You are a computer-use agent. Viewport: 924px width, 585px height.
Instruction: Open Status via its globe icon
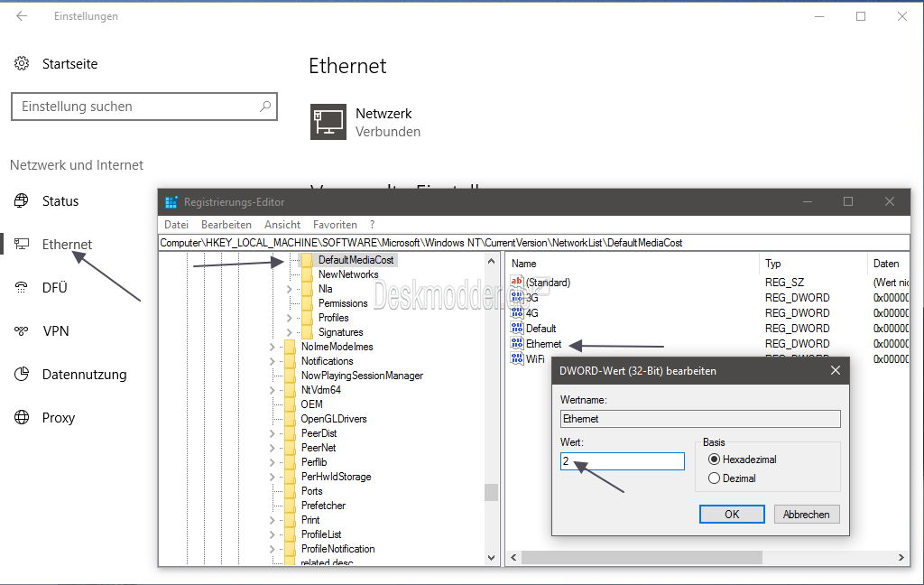pyautogui.click(x=22, y=200)
